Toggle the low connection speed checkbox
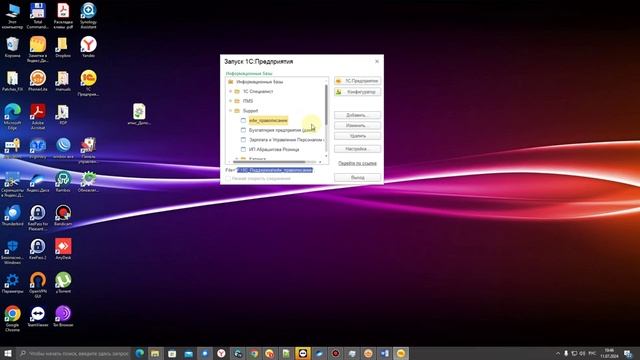Image resolution: width=640 pixels, height=360 pixels. 229,178
